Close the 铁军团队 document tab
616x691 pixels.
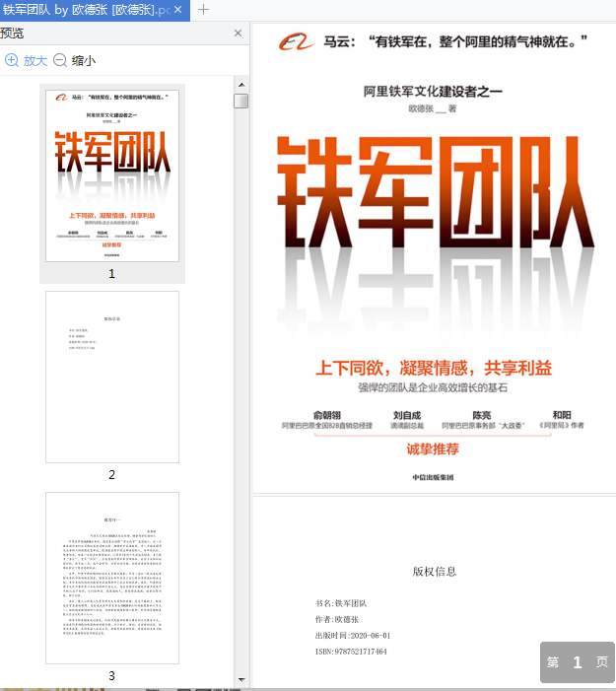(x=178, y=9)
